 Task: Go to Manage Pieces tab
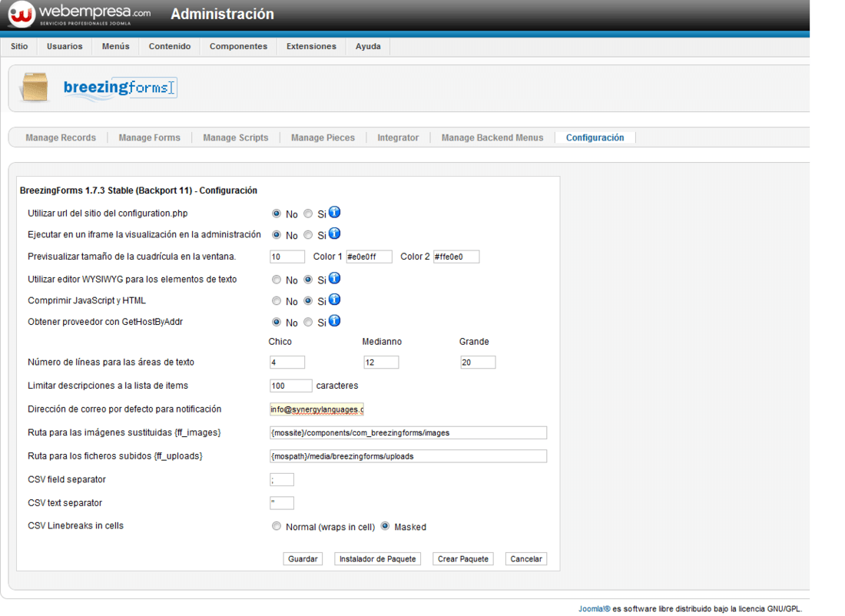[323, 137]
